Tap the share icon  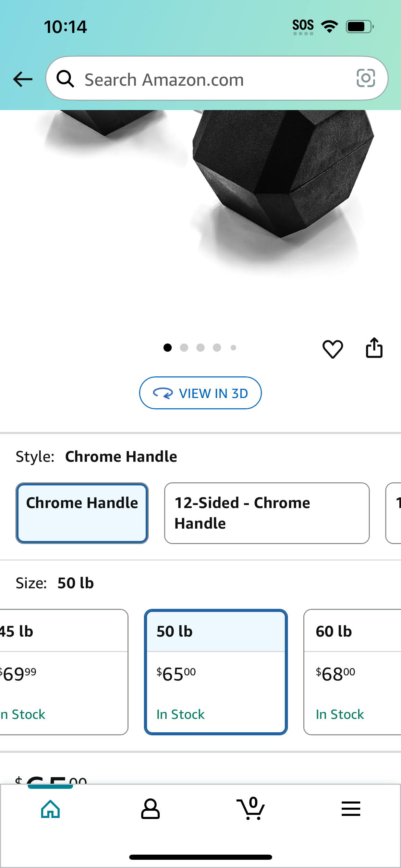pos(374,348)
